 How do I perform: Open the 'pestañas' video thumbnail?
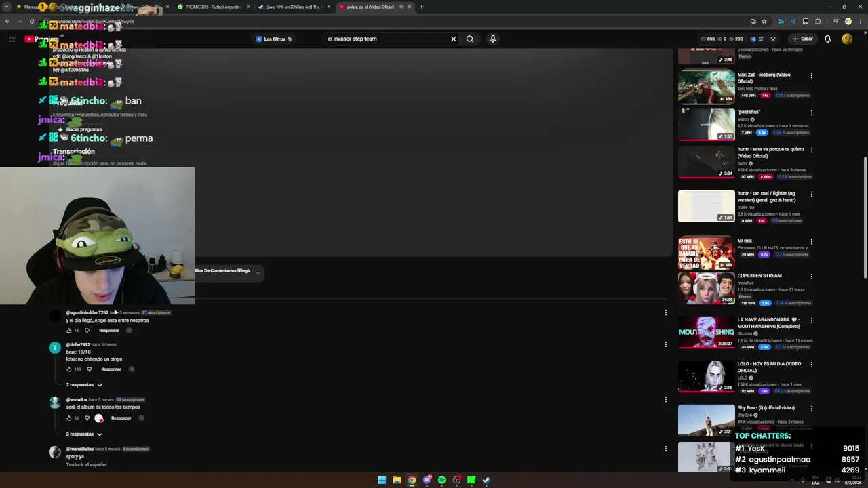tap(706, 124)
